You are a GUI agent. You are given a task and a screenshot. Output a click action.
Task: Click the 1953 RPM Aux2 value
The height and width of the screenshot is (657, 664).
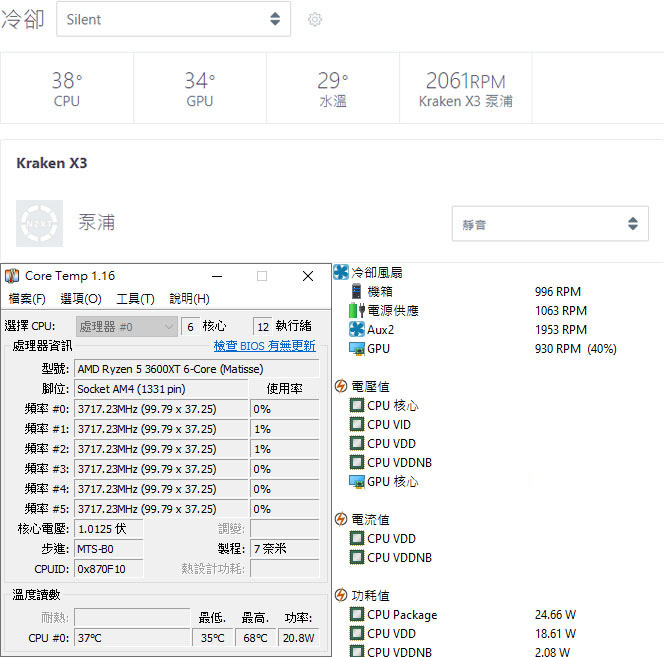[x=561, y=330]
